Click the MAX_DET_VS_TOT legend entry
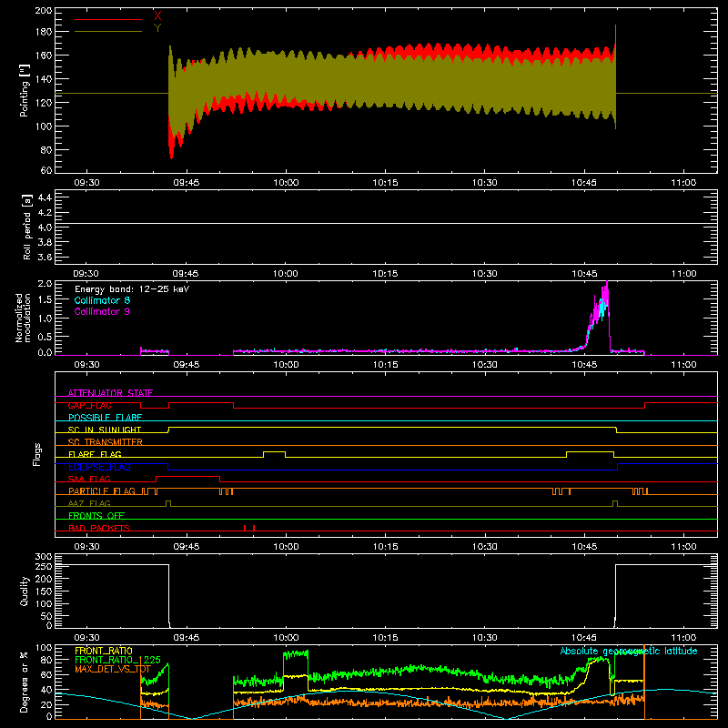Image resolution: width=728 pixels, height=728 pixels. [x=113, y=669]
